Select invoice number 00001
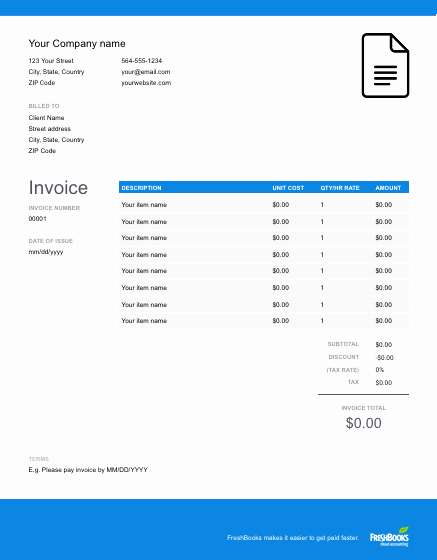This screenshot has height=560, width=437. (x=37, y=219)
